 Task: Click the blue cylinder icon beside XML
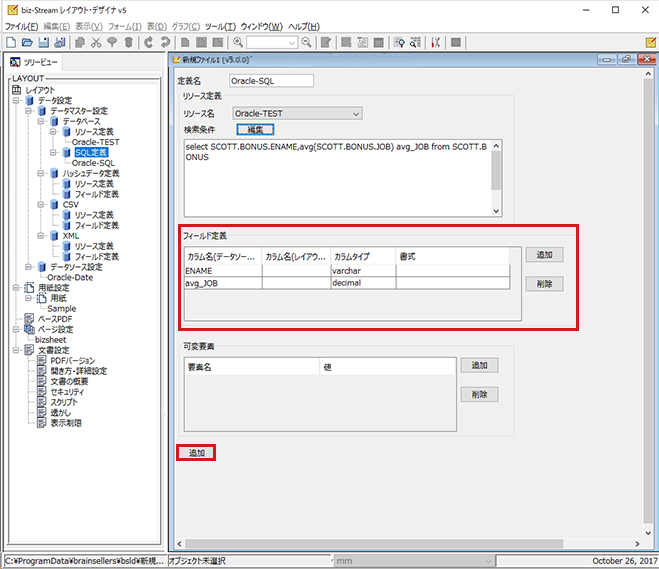[x=54, y=236]
